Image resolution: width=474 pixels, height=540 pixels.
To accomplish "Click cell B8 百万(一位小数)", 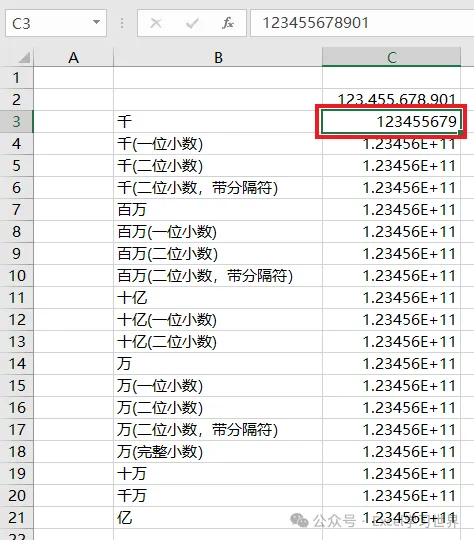I will 218,232.
